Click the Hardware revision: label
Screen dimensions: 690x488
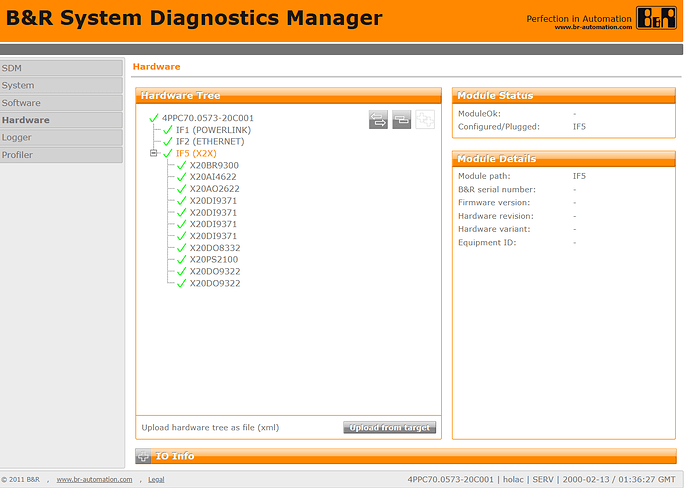point(495,216)
